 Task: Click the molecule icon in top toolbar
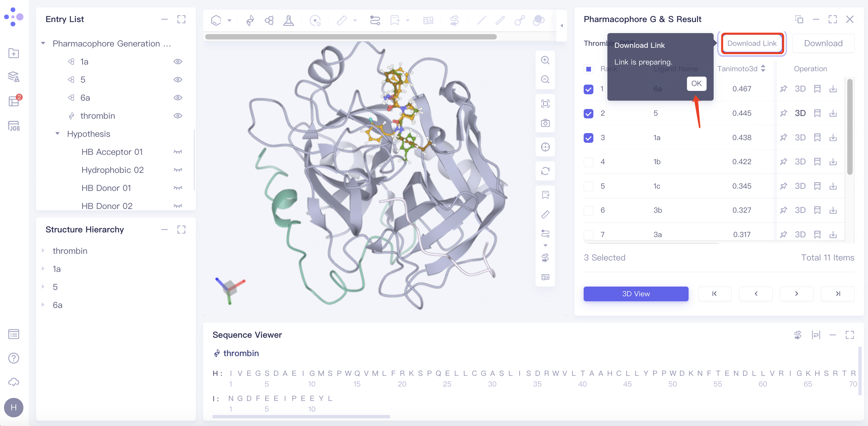pyautogui.click(x=269, y=20)
